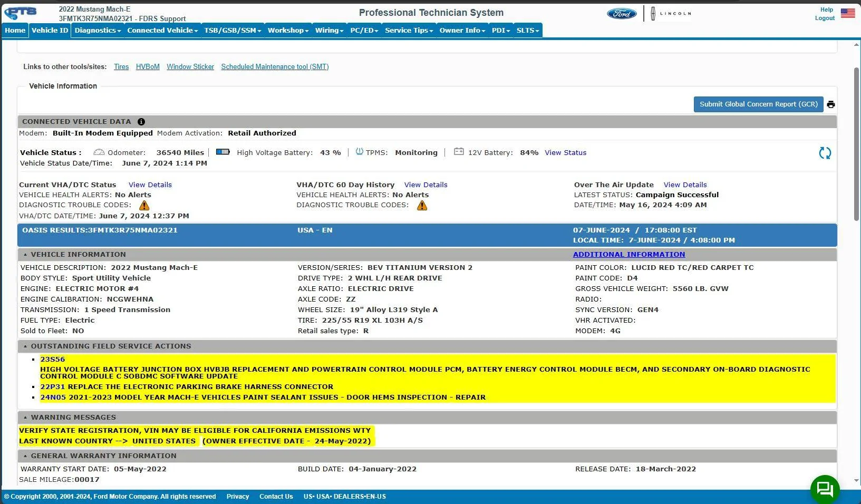Open Connected Vehicle Data info icon
The height and width of the screenshot is (504, 861).
pos(141,122)
